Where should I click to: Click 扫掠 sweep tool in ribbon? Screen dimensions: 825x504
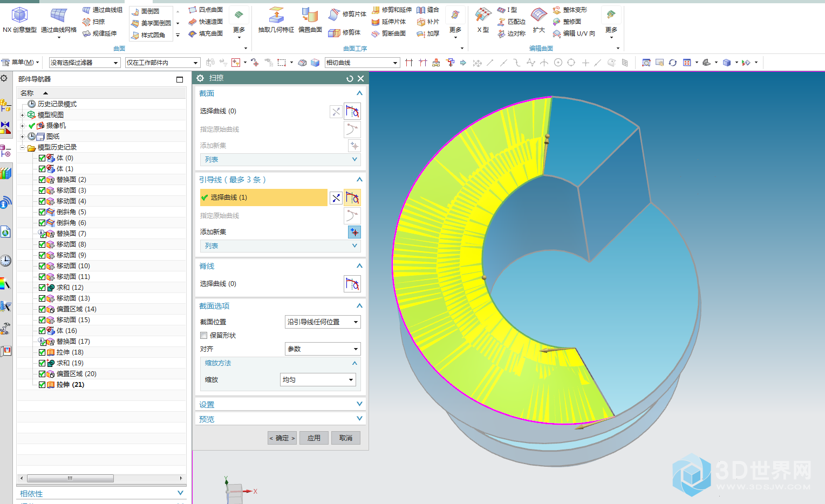click(x=93, y=22)
